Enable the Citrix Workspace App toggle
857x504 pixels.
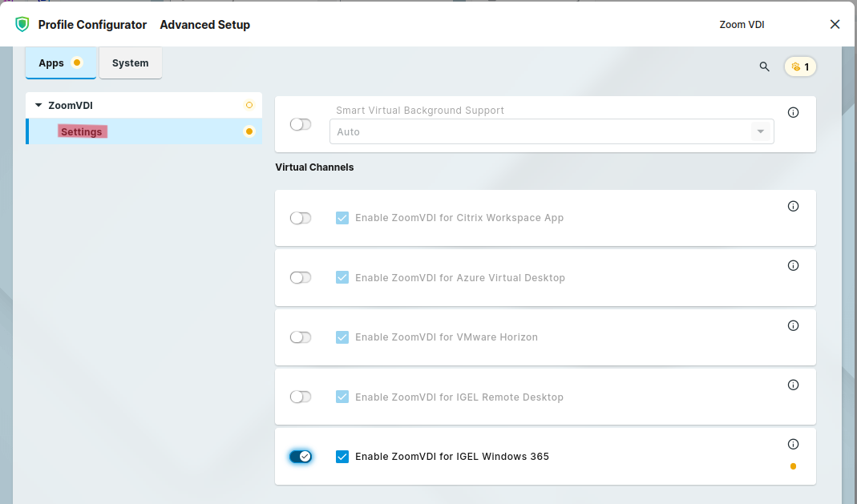301,218
